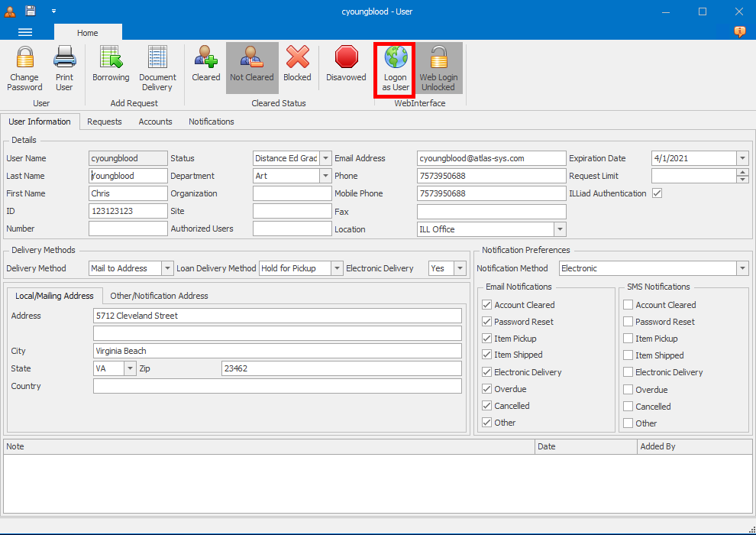756x535 pixels.
Task: Open the Status dropdown
Action: coord(325,158)
